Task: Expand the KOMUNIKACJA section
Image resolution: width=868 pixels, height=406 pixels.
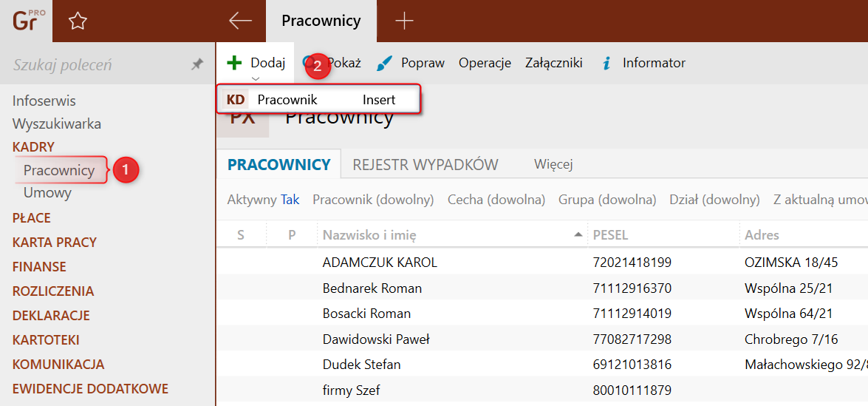Action: pyautogui.click(x=58, y=364)
